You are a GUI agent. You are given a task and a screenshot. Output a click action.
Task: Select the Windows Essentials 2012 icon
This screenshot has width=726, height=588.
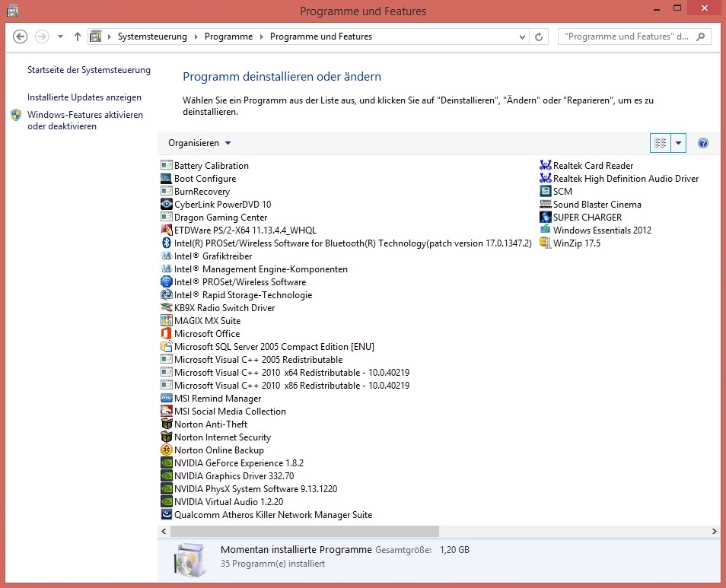pos(546,230)
